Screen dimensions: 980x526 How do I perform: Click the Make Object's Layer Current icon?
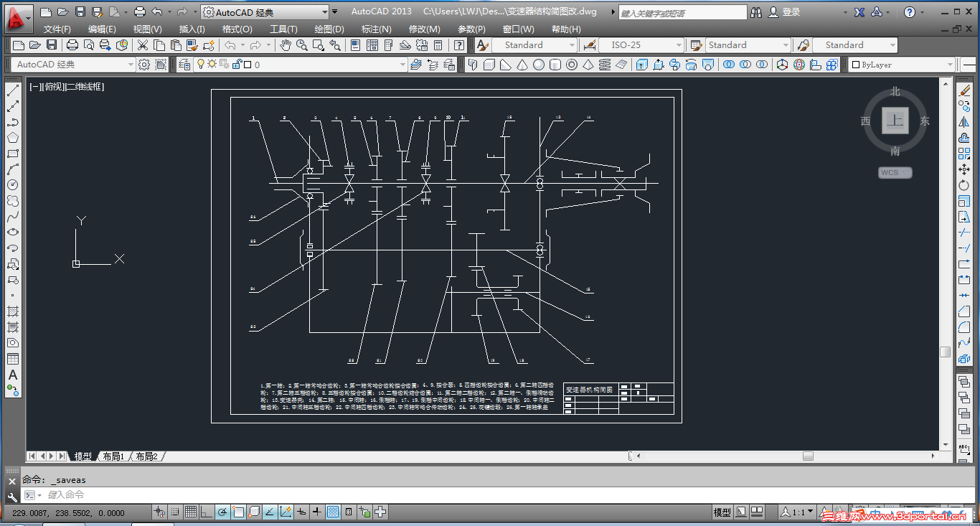pyautogui.click(x=416, y=65)
